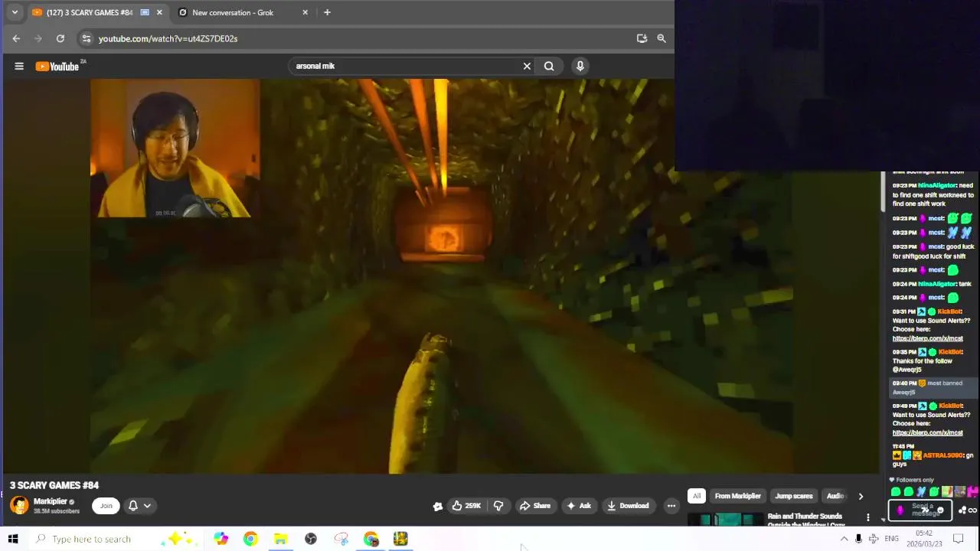Go to the YouTube home logo

coord(57,66)
